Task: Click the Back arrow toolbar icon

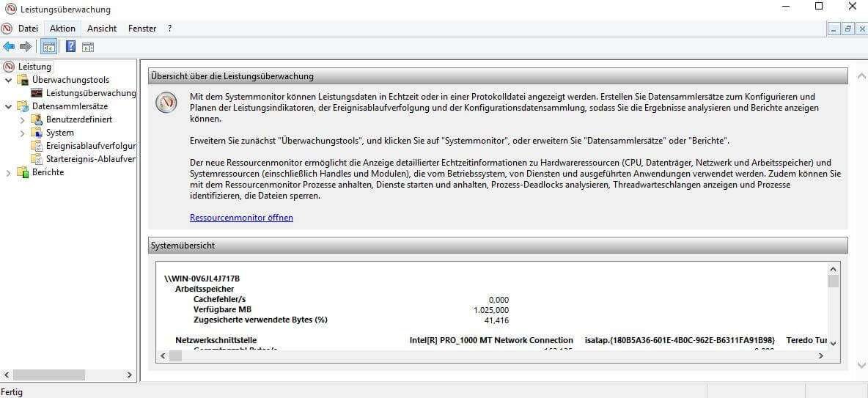Action: [x=9, y=46]
